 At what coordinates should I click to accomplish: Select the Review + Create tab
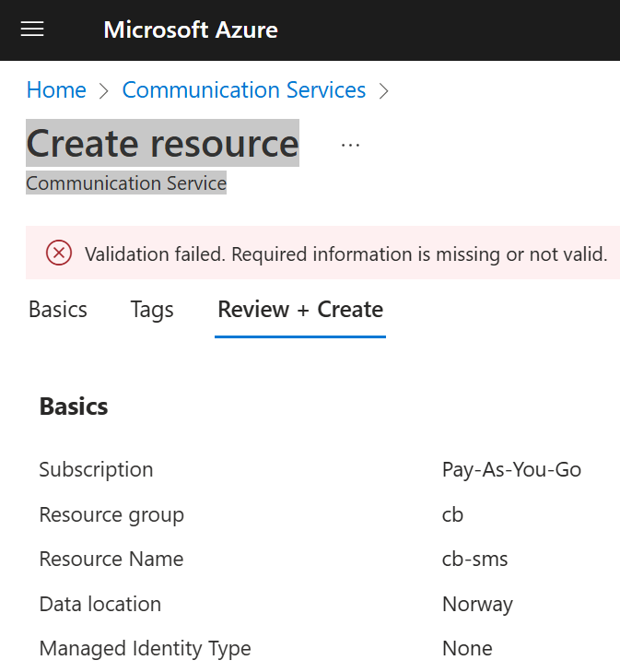coord(300,310)
